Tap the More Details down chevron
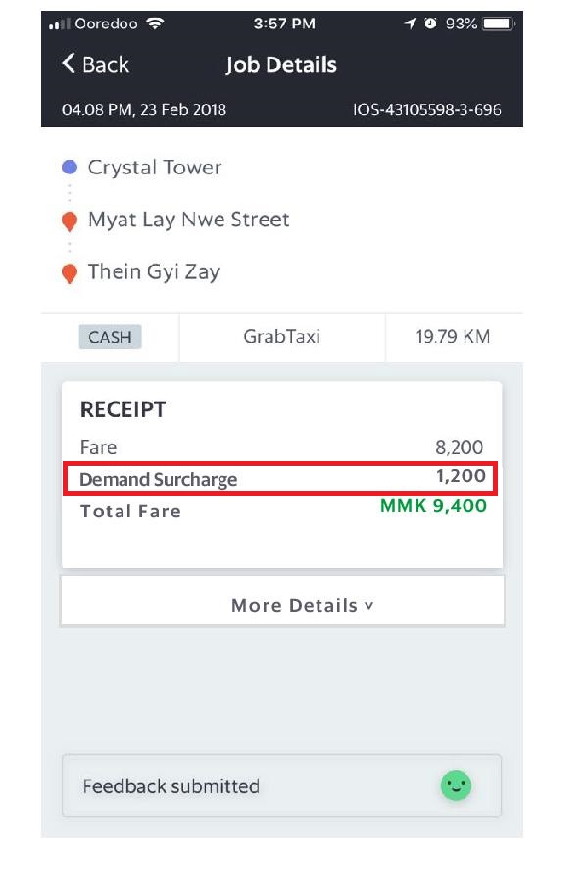The height and width of the screenshot is (882, 588). click(369, 605)
